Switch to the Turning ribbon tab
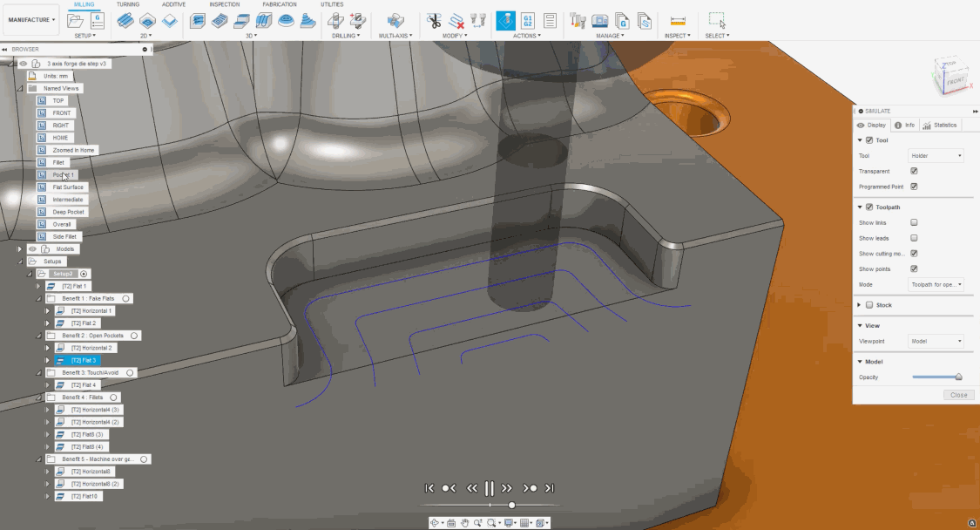 (x=128, y=4)
